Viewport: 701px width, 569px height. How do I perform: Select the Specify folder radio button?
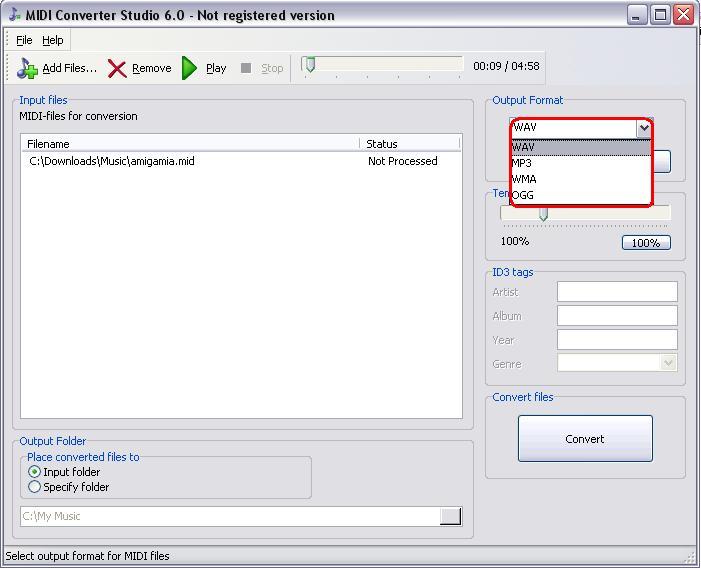[x=34, y=487]
